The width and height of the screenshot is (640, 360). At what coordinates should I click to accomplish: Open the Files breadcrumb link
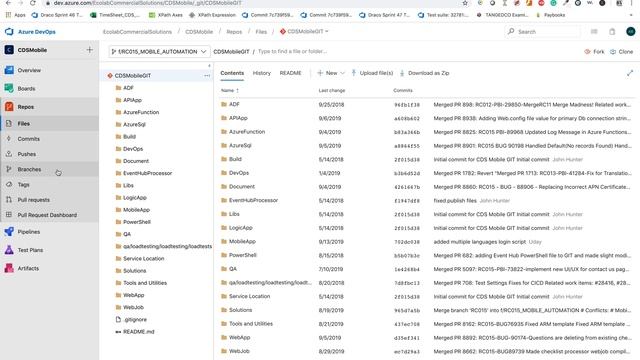261,31
